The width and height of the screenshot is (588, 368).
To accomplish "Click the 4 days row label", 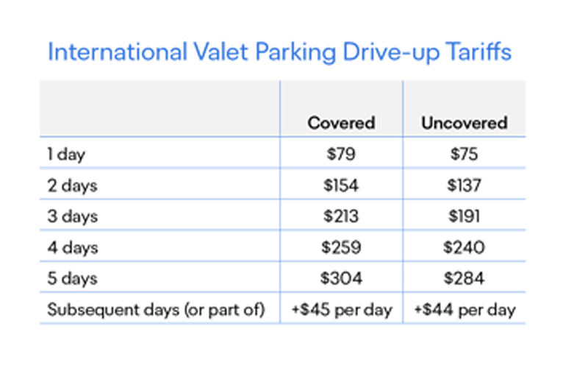I will pos(72,247).
